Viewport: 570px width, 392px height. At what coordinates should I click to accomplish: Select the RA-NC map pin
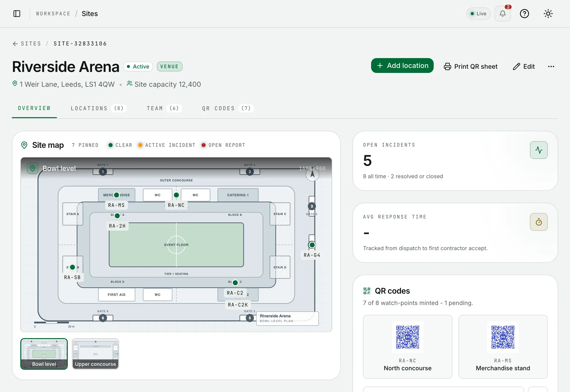(176, 195)
